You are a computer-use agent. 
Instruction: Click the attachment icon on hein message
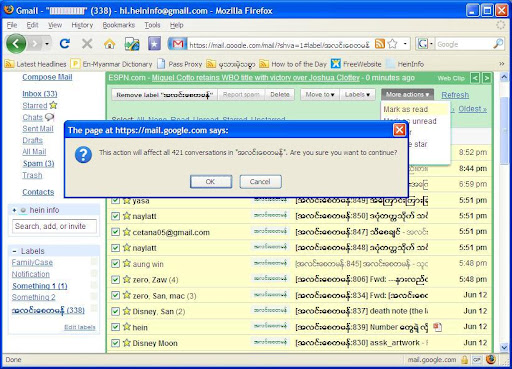(437, 327)
